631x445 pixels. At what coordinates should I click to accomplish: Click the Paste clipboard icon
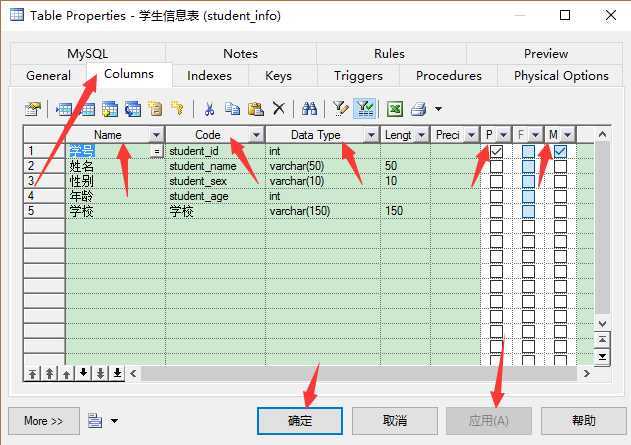click(x=256, y=109)
